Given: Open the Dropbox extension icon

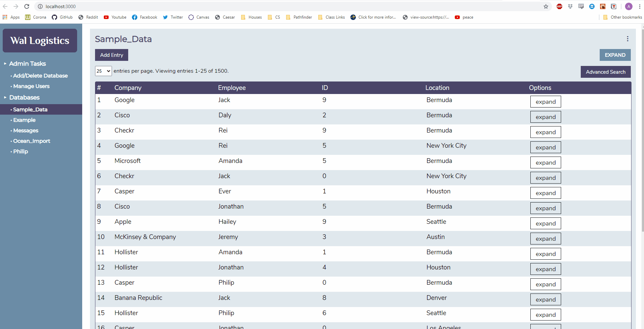Looking at the screenshot, I should (x=570, y=6).
